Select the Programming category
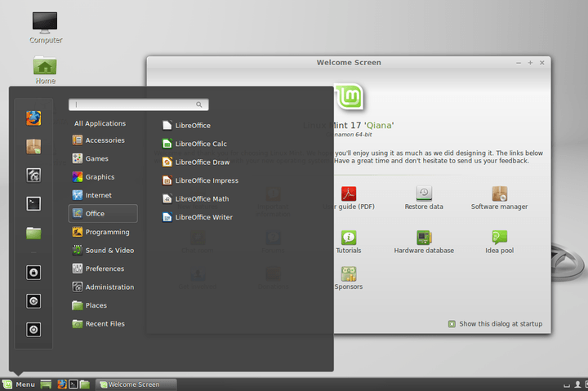 click(103, 232)
